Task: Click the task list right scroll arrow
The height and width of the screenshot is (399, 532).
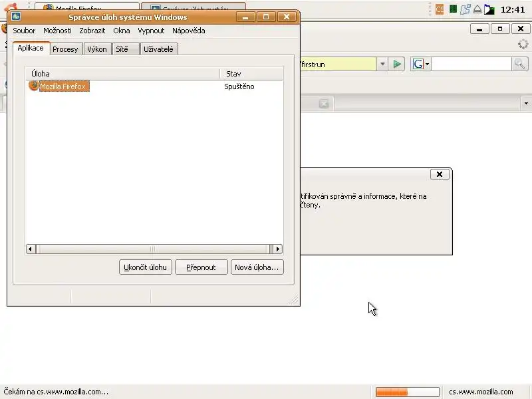Action: (x=278, y=249)
